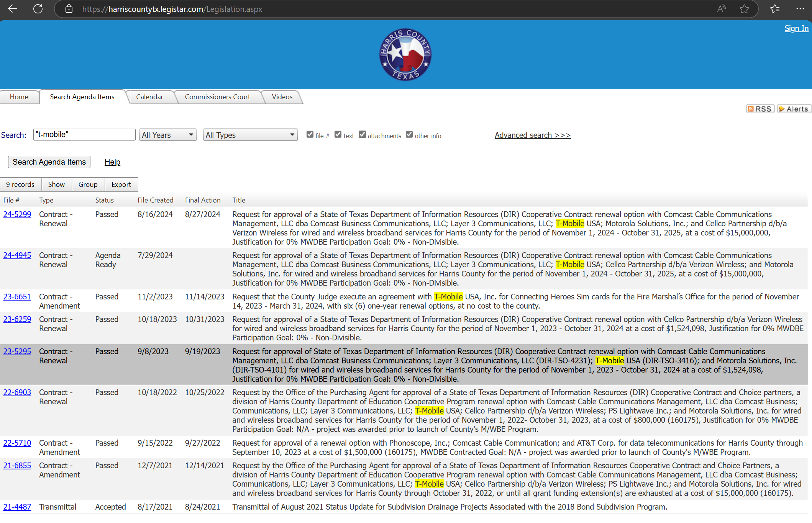812x523 pixels.
Task: Open the 9 records menu
Action: pyautogui.click(x=20, y=185)
